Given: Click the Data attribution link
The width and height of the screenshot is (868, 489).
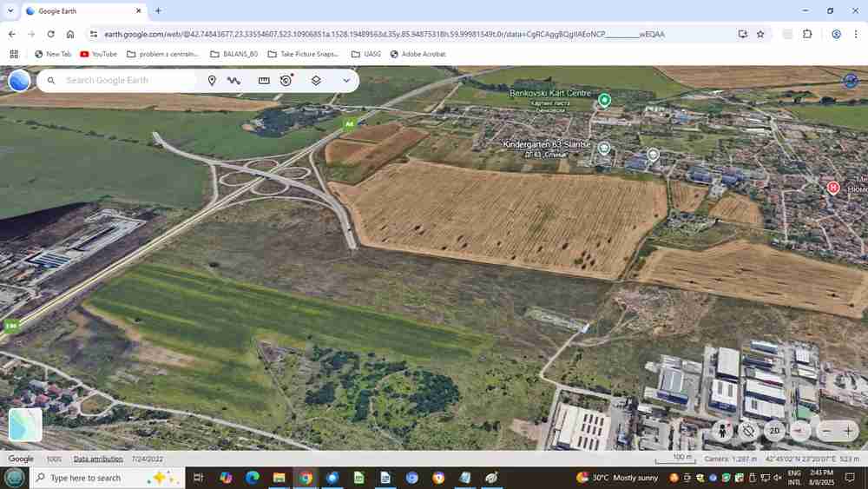Looking at the screenshot, I should click(98, 459).
